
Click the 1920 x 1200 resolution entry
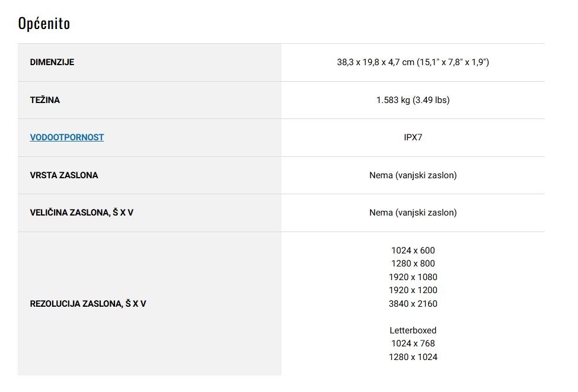413,290
